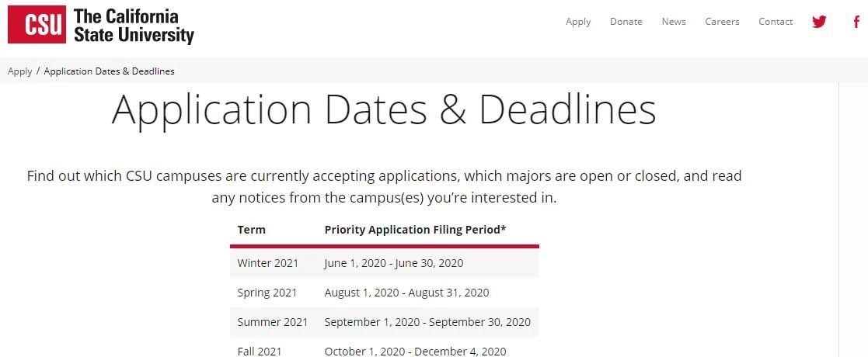Click the October 1, 2020 - December 4, 2020 dates

tap(415, 352)
